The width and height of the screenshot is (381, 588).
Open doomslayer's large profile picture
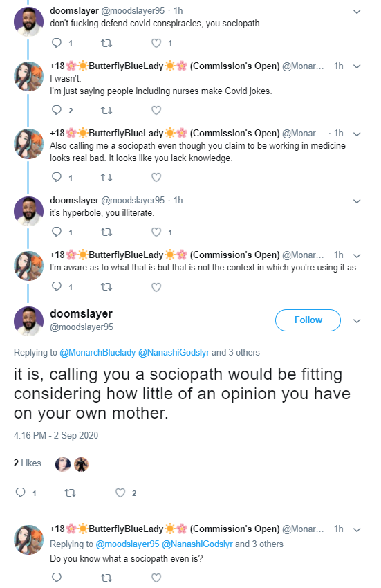coord(29,321)
